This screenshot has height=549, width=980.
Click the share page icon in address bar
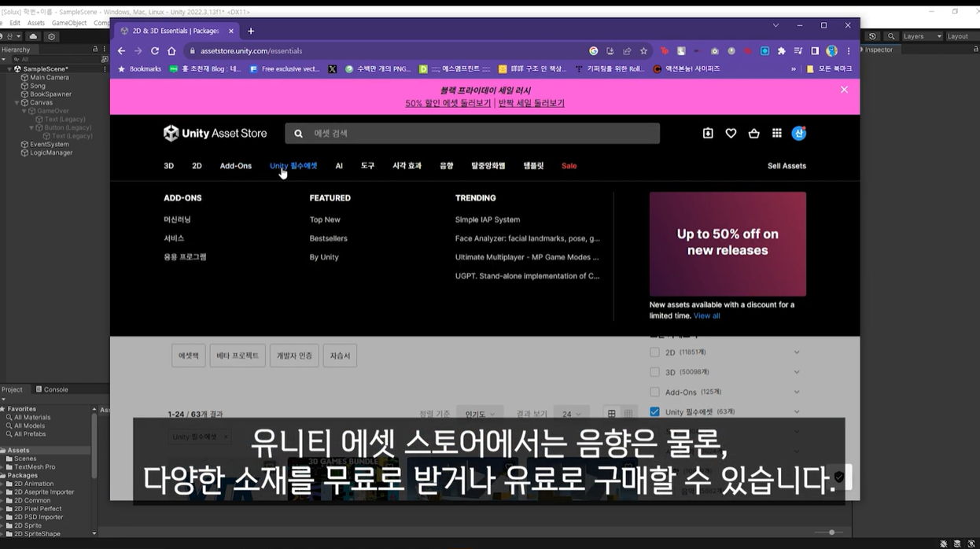(x=627, y=51)
